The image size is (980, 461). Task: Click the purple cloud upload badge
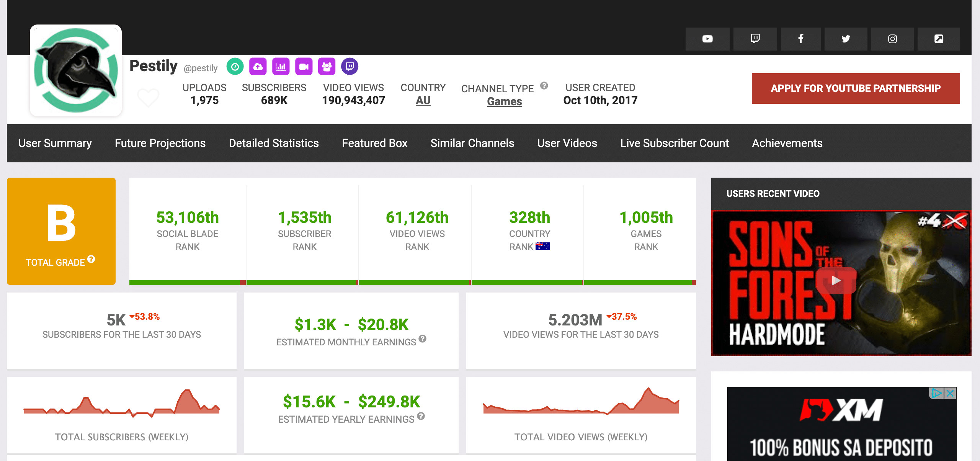pos(258,67)
